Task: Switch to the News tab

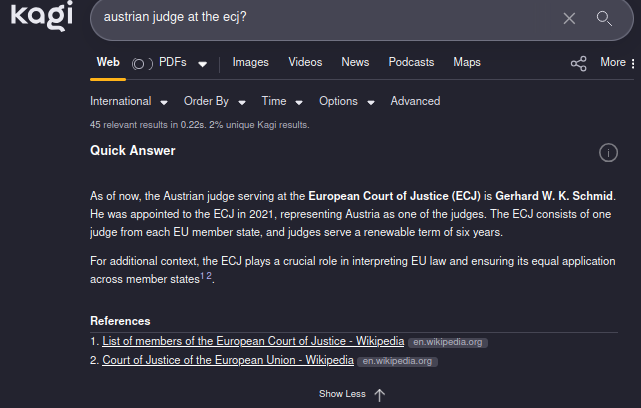Action: click(355, 62)
